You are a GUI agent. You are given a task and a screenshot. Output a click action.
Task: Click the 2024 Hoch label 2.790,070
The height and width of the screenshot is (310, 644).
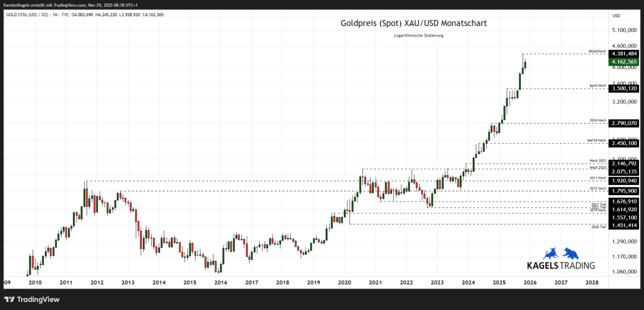625,123
